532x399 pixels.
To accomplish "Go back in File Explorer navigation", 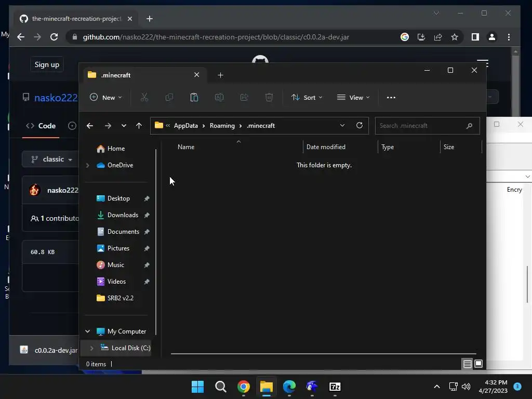I will point(90,126).
